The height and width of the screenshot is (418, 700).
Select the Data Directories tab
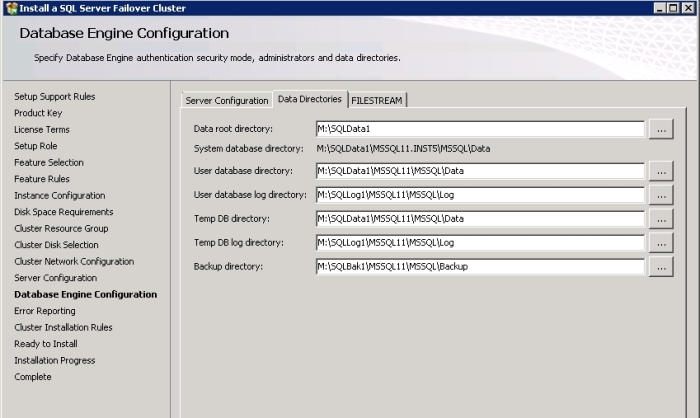pyautogui.click(x=309, y=99)
